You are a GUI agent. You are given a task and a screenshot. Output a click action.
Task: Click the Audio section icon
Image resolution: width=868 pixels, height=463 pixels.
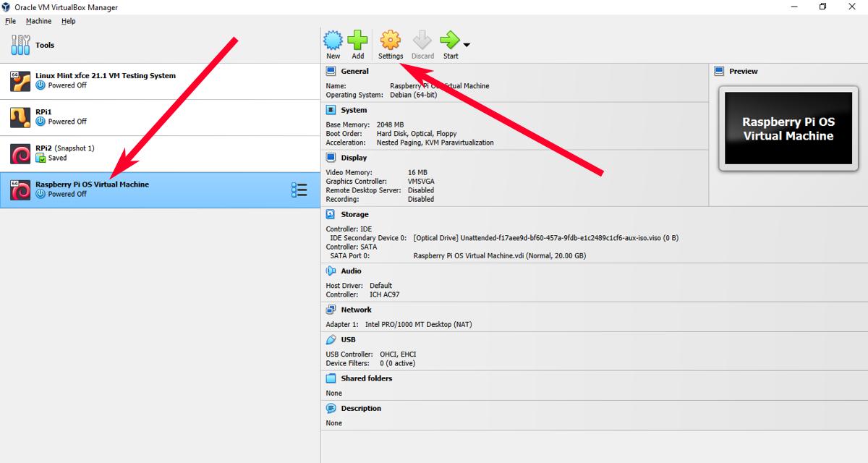click(x=330, y=271)
